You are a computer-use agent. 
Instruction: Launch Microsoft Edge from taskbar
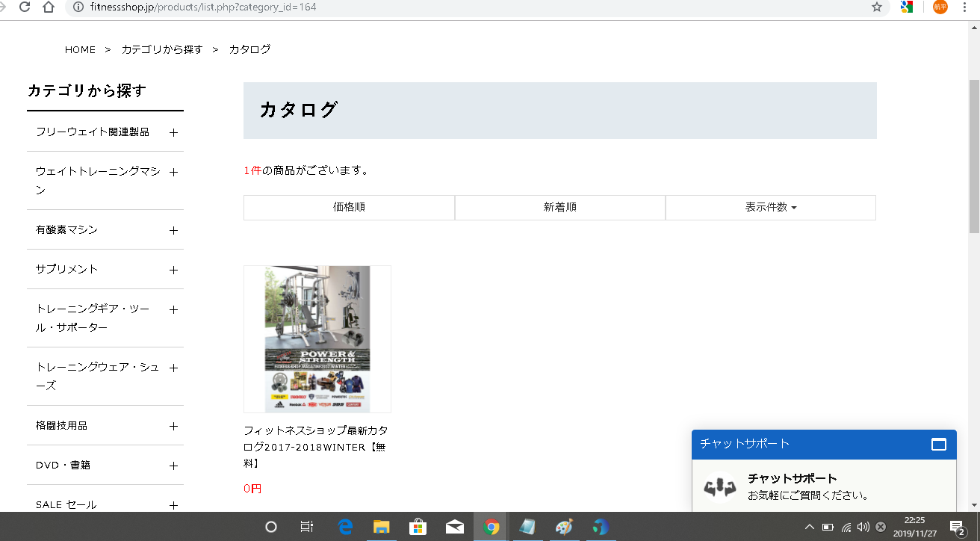point(345,527)
